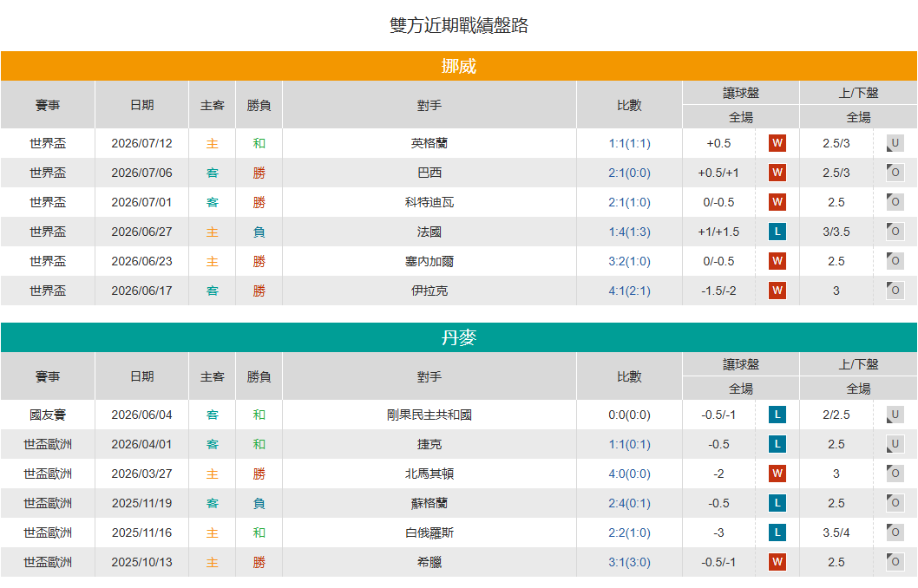
Task: Click the W badge in the 巴西 row
Action: click(x=777, y=173)
